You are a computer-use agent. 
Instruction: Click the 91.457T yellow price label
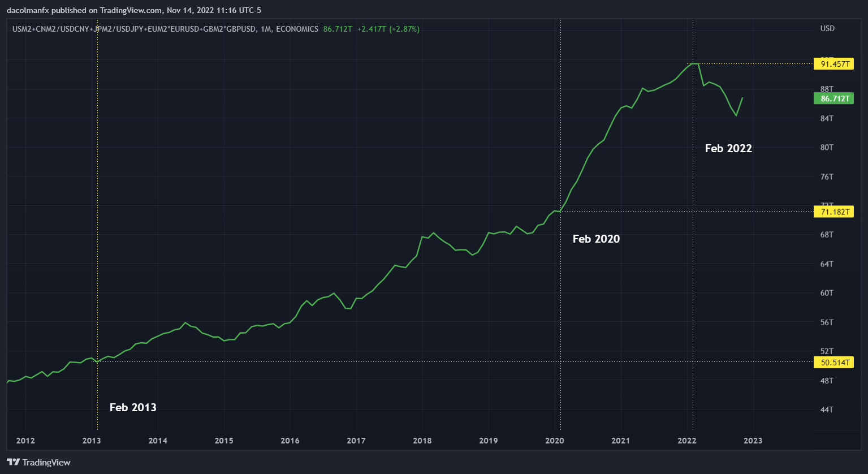click(833, 64)
